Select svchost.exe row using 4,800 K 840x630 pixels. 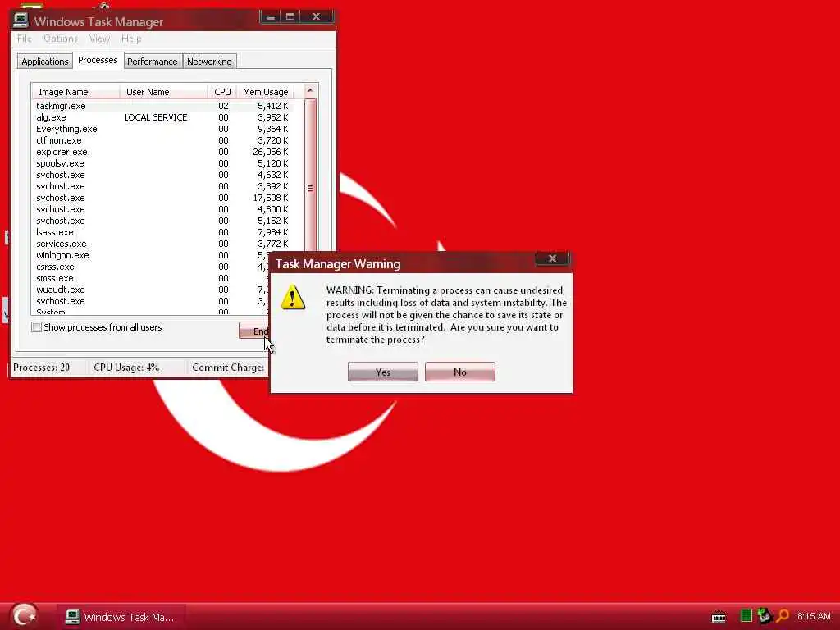(162, 209)
